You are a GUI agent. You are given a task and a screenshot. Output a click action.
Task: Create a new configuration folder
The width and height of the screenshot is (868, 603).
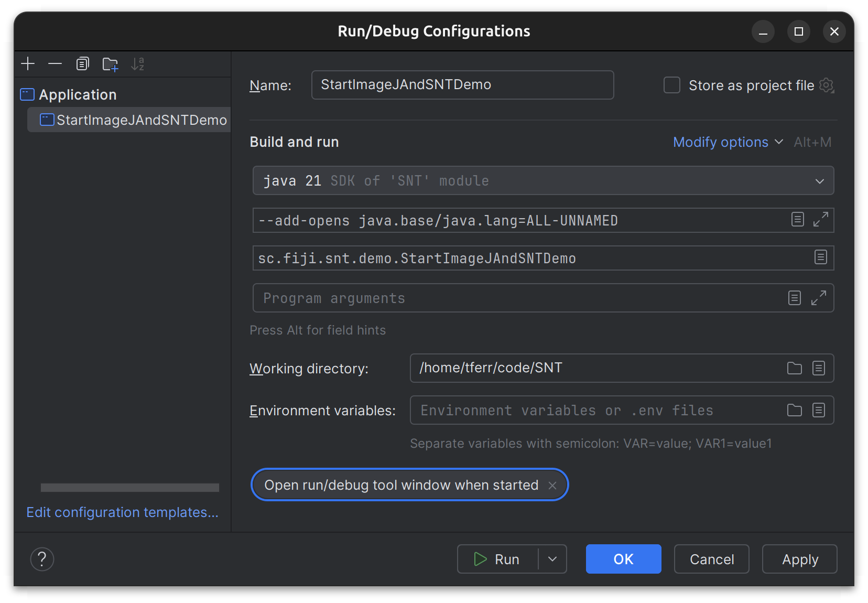[x=110, y=64]
